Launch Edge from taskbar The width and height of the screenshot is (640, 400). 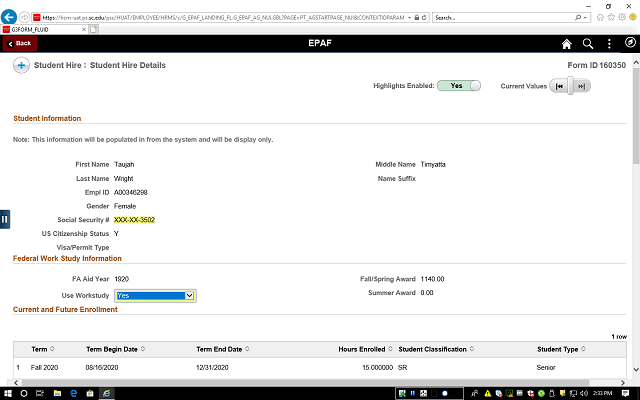pyautogui.click(x=73, y=393)
